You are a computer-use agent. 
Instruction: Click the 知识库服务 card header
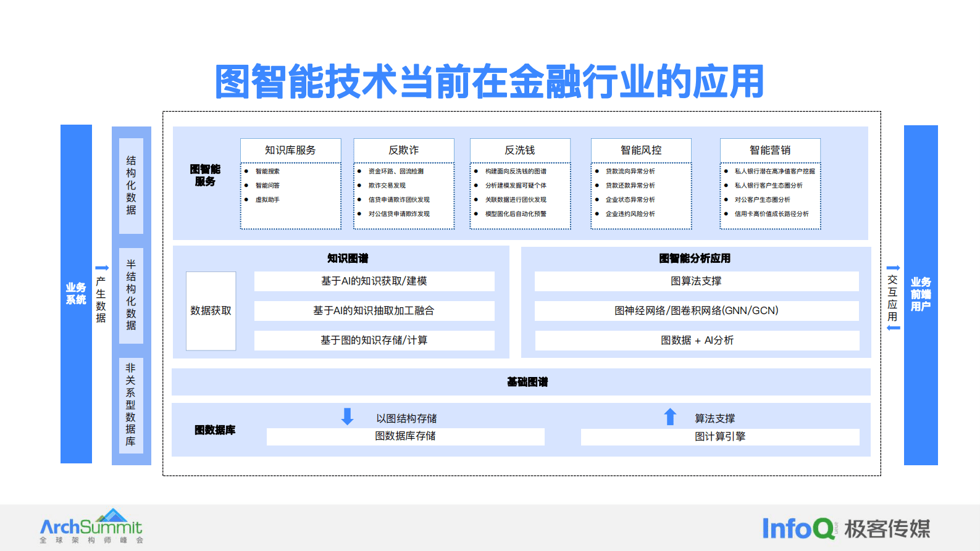click(x=291, y=151)
